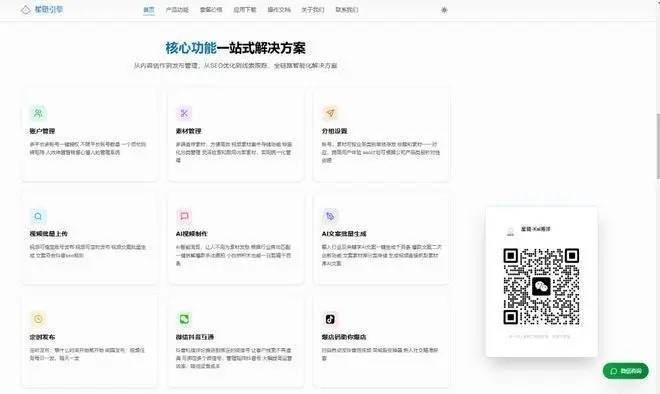Click the hint text below the QR code
Image resolution: width=660 pixels, height=394 pixels.
(540, 336)
